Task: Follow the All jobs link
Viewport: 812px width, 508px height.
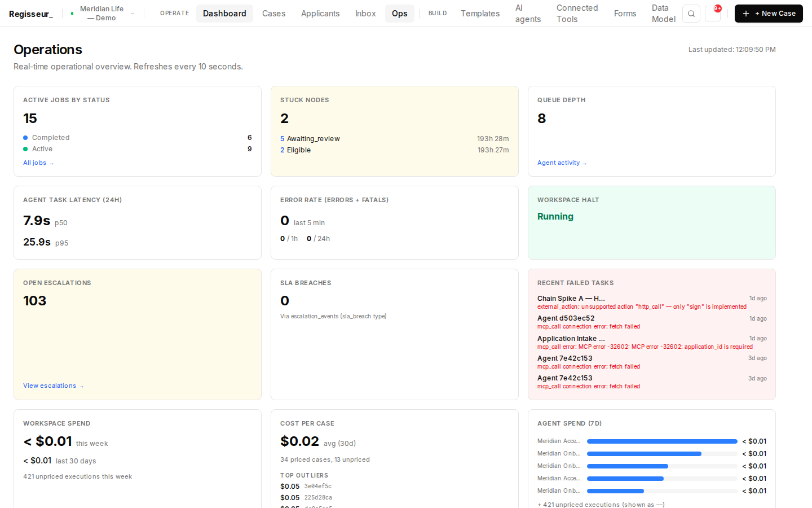Action: 38,163
